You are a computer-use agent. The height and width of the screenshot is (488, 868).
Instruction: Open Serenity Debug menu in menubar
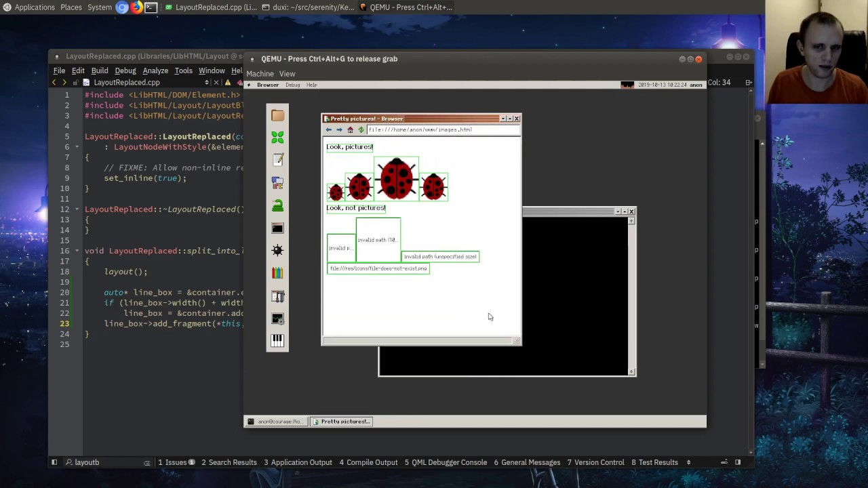(x=293, y=85)
